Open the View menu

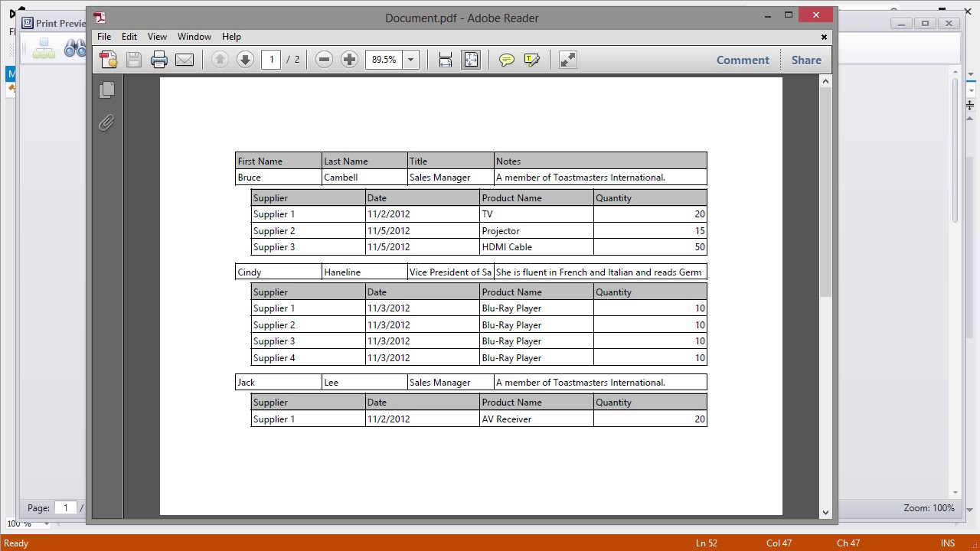coord(157,36)
